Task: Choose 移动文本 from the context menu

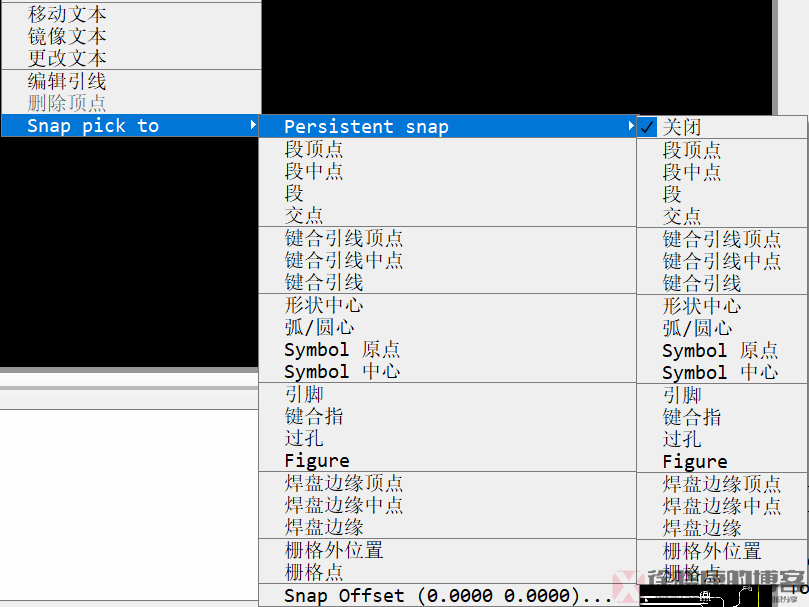Action: coord(67,14)
